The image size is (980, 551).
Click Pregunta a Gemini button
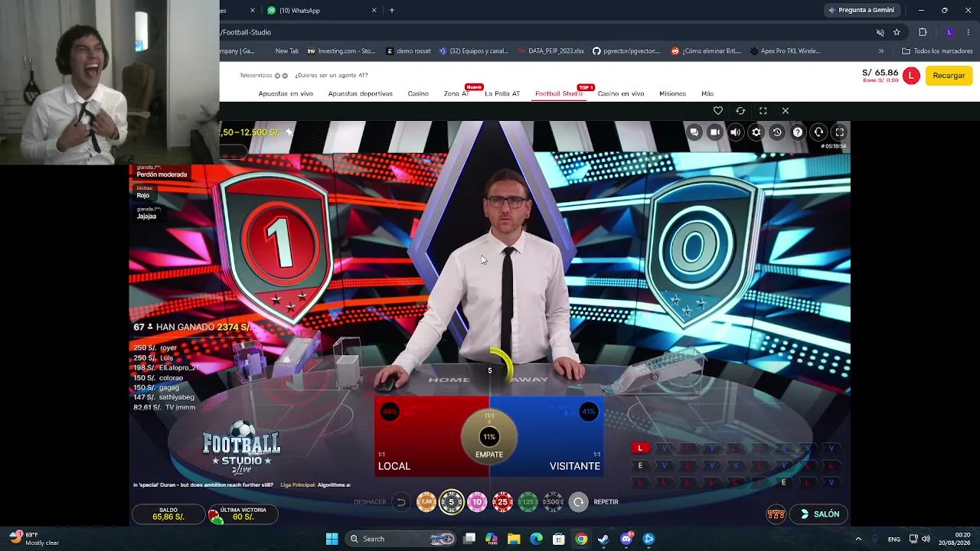click(x=861, y=11)
